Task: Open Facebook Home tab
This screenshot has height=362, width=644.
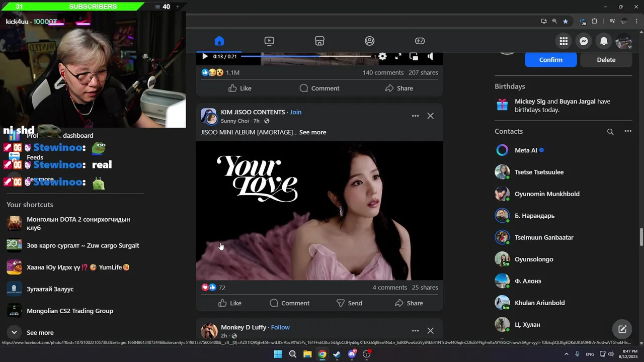Action: [219, 41]
